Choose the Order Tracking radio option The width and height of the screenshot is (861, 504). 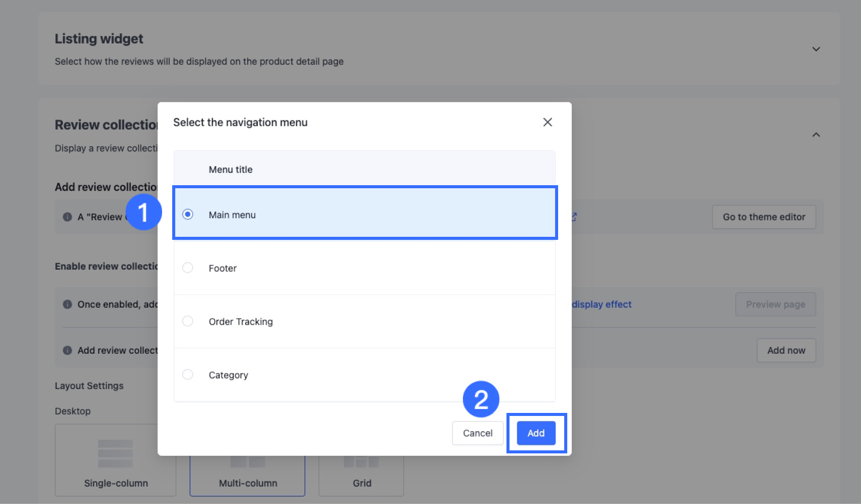(188, 321)
